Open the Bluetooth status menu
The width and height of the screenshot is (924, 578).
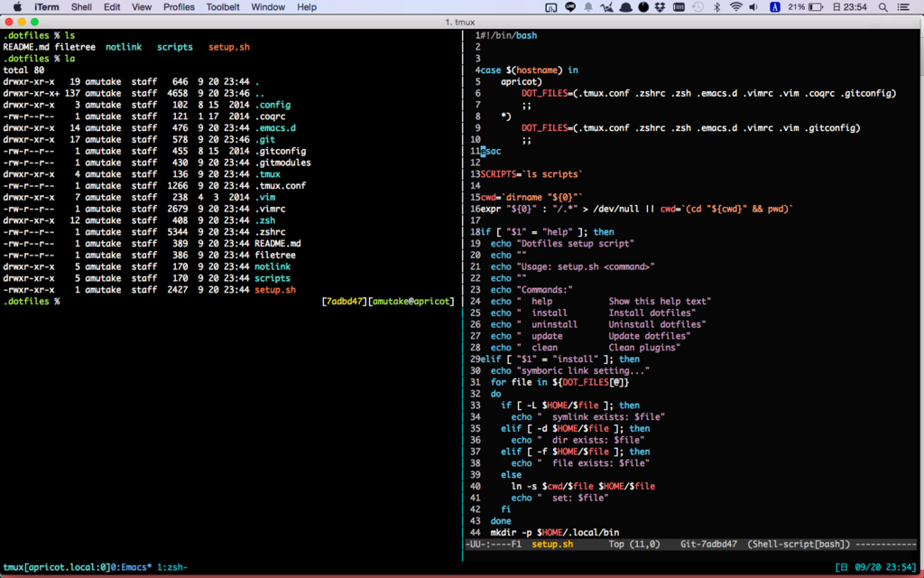[717, 7]
